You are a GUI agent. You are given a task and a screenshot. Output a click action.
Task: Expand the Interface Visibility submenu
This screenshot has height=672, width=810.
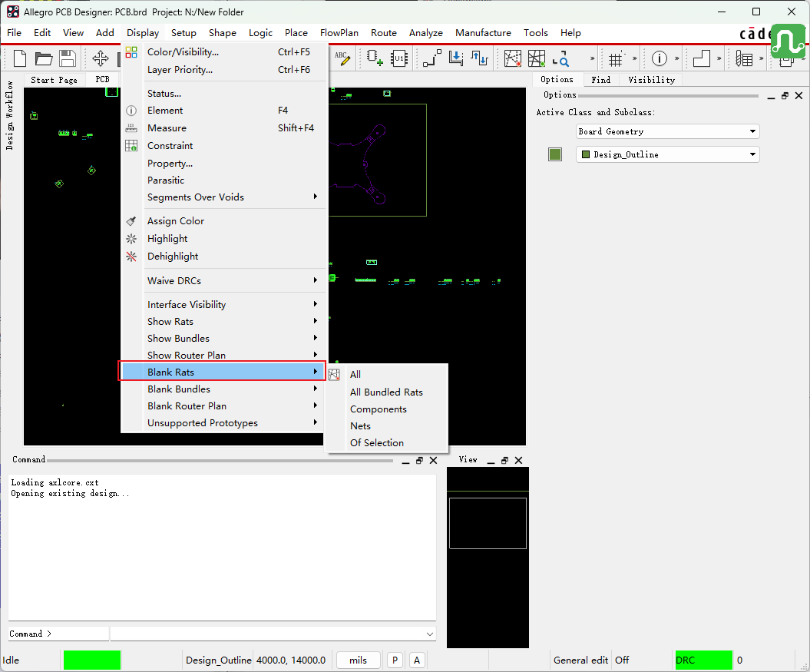click(223, 304)
